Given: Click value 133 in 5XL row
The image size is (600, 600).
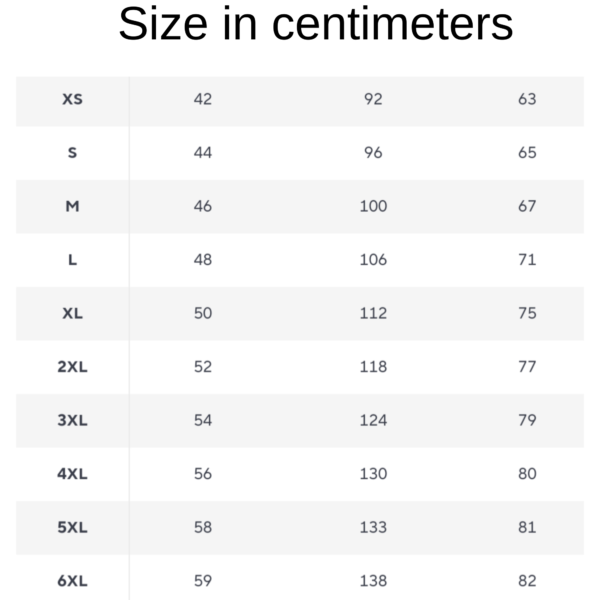Looking at the screenshot, I should click(x=373, y=528).
